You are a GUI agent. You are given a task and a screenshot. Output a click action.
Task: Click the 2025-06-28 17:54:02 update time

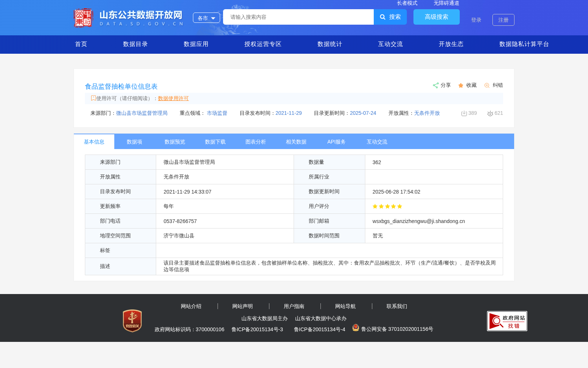click(x=396, y=192)
